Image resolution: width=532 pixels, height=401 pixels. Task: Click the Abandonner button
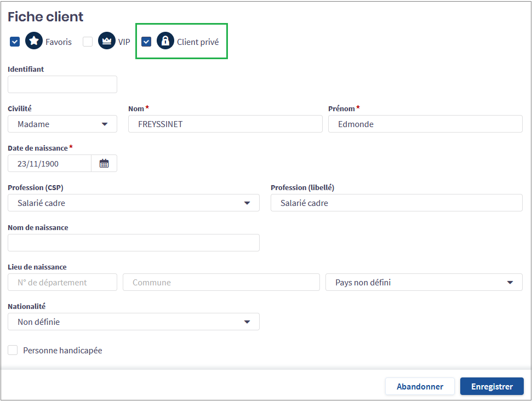(x=420, y=386)
